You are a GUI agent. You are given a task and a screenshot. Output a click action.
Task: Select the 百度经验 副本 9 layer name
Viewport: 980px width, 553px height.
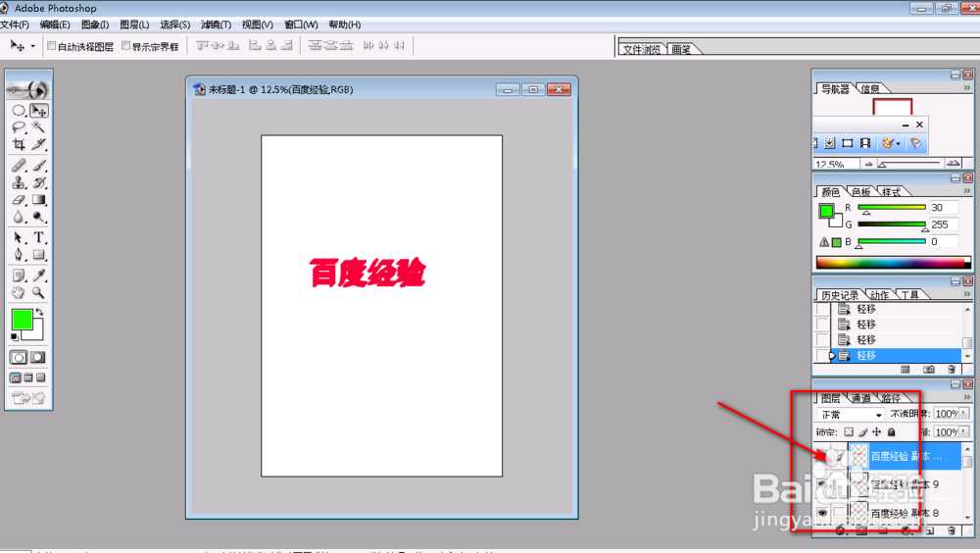[905, 484]
